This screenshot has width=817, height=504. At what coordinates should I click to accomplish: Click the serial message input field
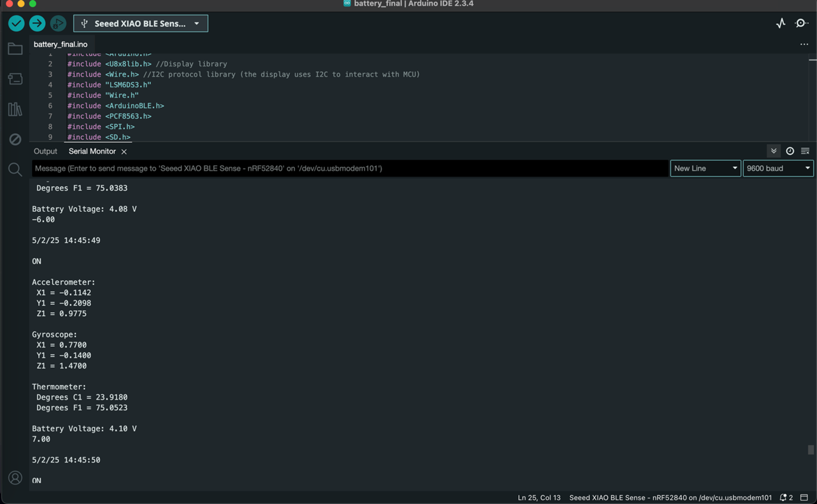[350, 168]
